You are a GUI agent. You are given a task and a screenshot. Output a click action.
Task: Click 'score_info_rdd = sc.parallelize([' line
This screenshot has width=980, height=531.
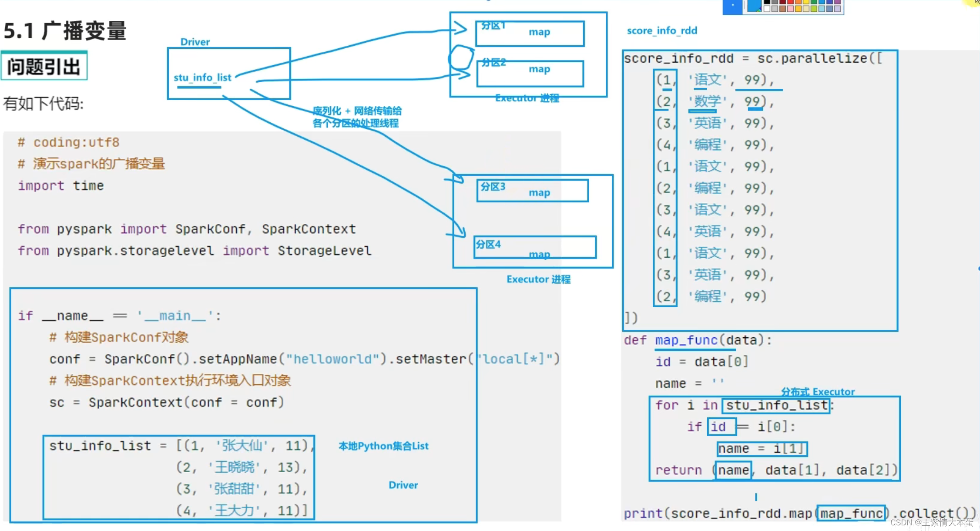pyautogui.click(x=754, y=58)
